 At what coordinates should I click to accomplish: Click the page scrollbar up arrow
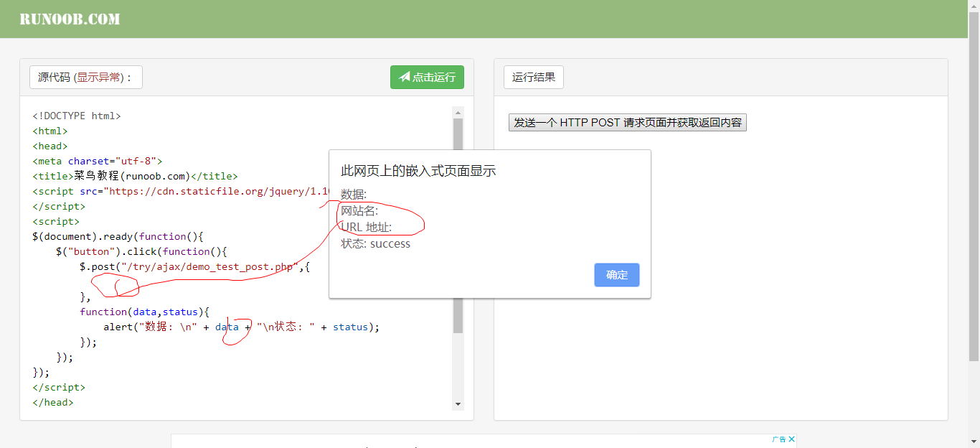(x=974, y=6)
